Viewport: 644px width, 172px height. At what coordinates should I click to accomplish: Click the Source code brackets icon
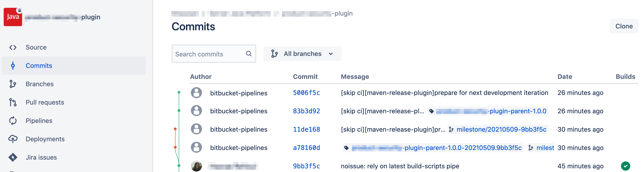click(x=13, y=47)
